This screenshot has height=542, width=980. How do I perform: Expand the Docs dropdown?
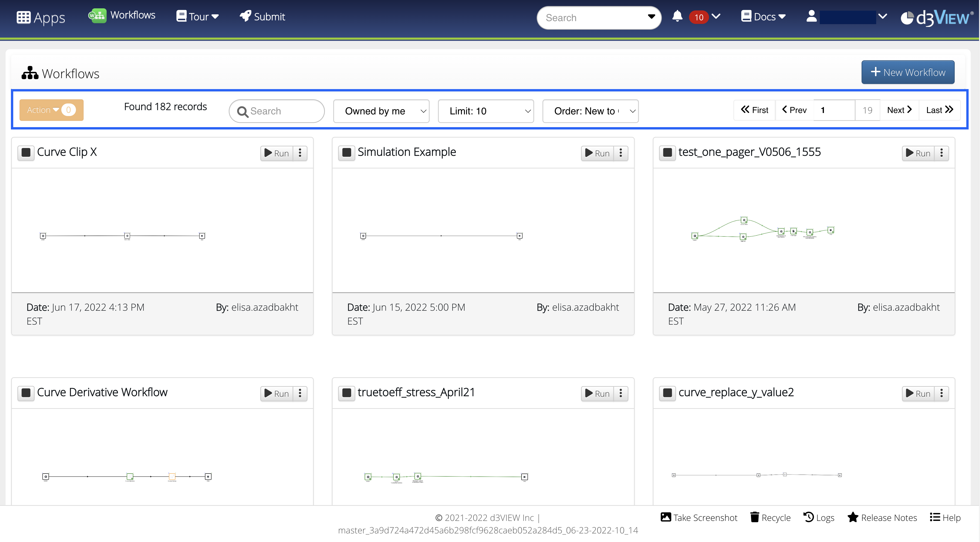coord(763,16)
